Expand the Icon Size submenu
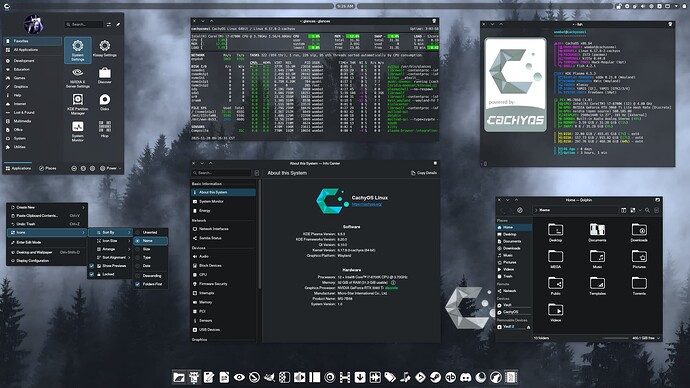This screenshot has height=388, width=690. [x=110, y=241]
